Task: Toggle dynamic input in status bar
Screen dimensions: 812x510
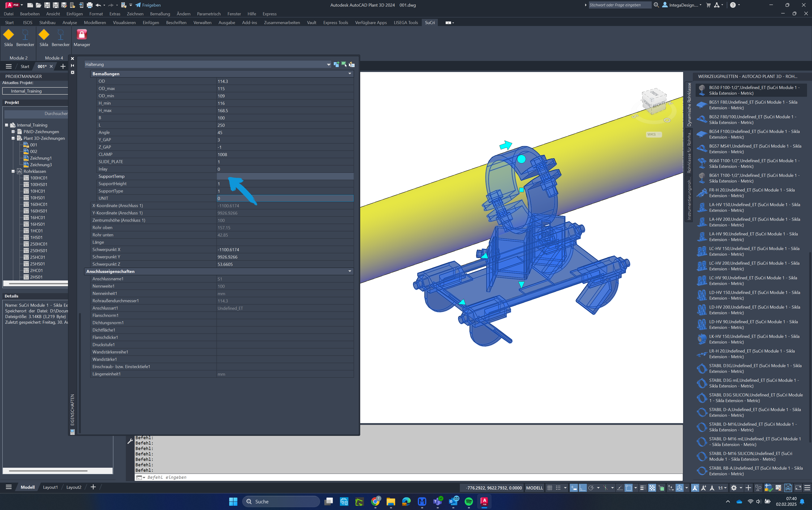Action: (x=574, y=488)
